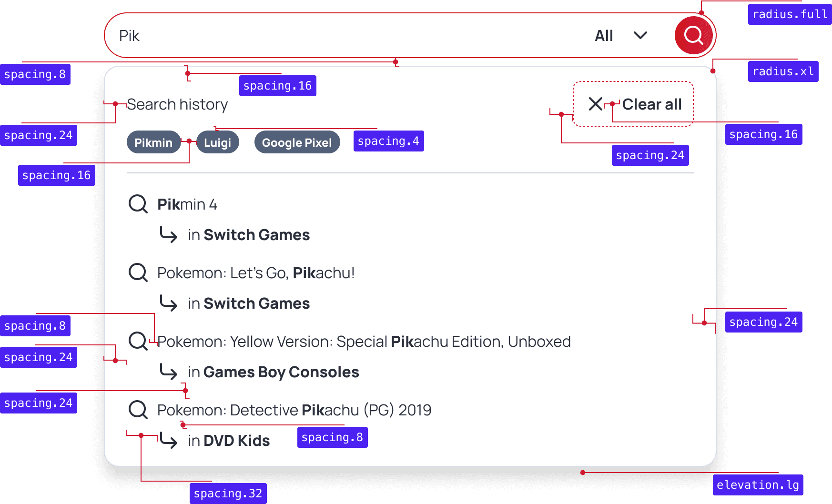Click arrow icon under Let's Go, Pikachu!
The image size is (832, 504).
(169, 303)
